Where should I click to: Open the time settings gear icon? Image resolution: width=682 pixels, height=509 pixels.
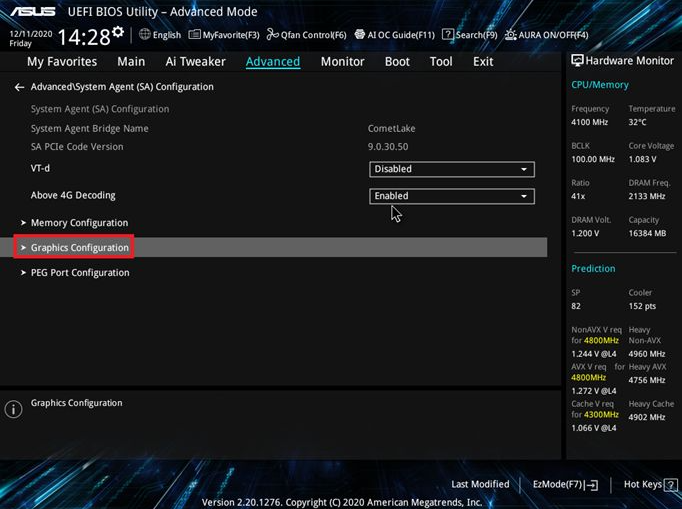click(118, 32)
